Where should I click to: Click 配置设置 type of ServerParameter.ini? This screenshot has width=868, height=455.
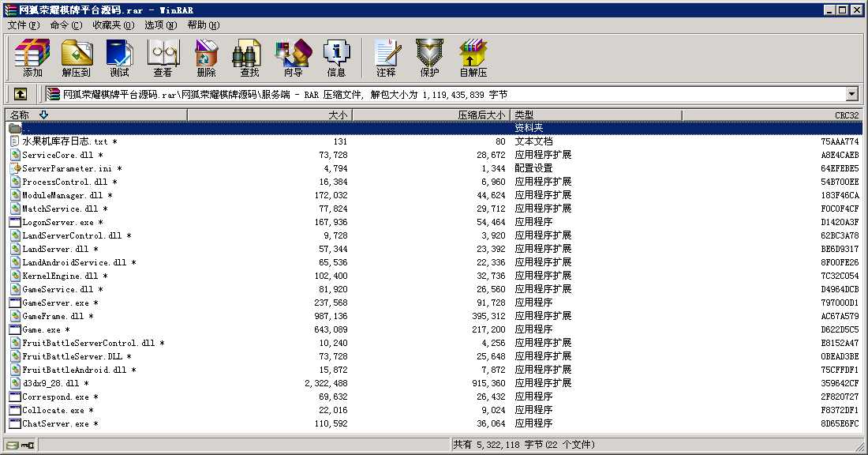(533, 168)
